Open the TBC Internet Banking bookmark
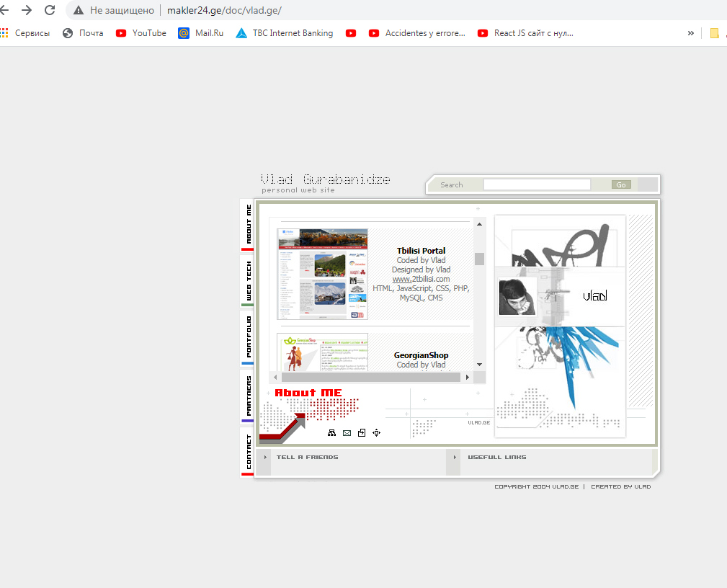Screen dimensions: 727x588 point(284,33)
